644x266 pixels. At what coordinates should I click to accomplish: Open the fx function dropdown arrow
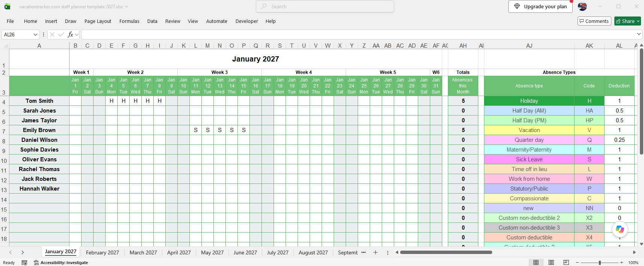pyautogui.click(x=77, y=35)
